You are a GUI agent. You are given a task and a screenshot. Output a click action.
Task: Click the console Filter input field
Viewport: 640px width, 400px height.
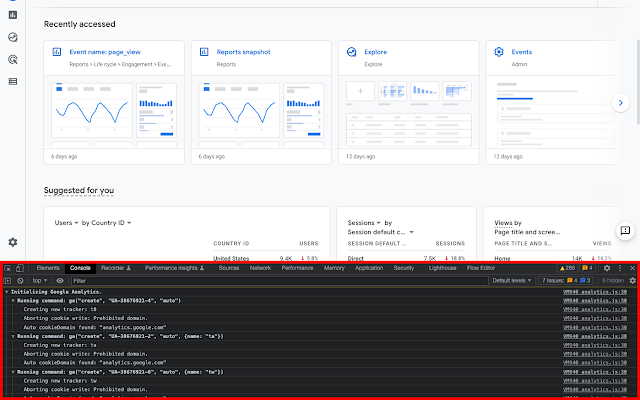pos(280,281)
